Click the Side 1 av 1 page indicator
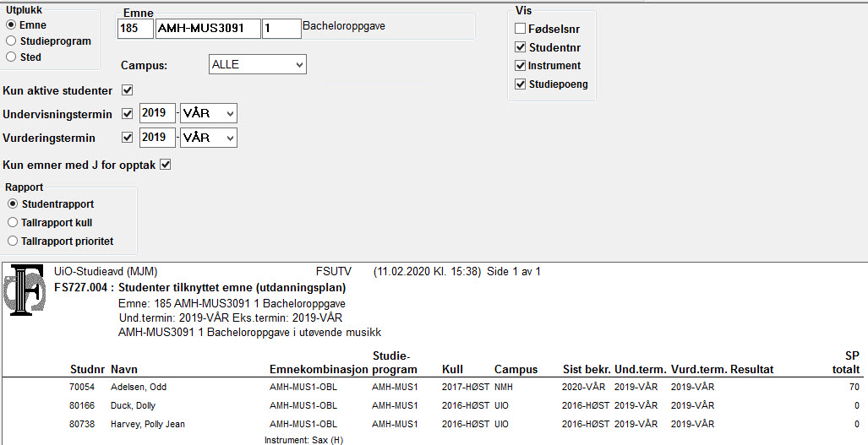The height and width of the screenshot is (445, 868). (514, 271)
